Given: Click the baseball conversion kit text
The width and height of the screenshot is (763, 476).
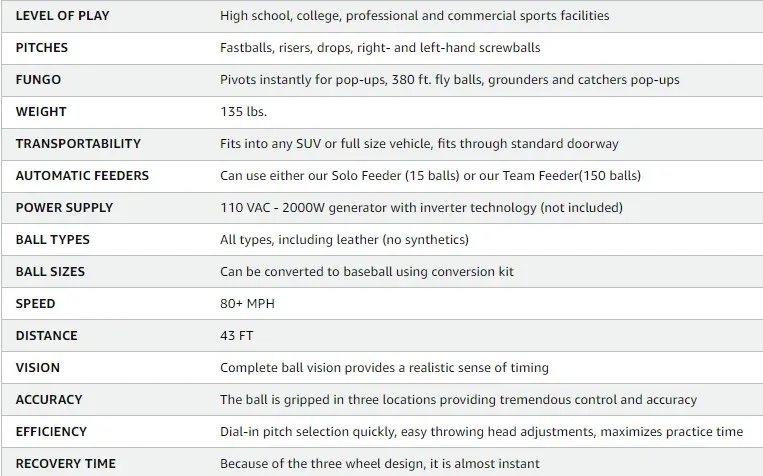Looking at the screenshot, I should click(367, 272).
